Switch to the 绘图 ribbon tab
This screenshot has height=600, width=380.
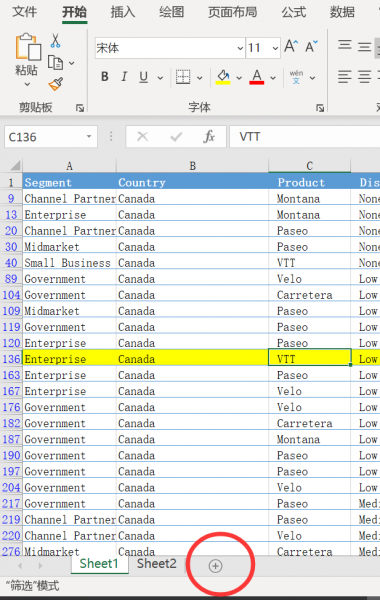pyautogui.click(x=171, y=12)
